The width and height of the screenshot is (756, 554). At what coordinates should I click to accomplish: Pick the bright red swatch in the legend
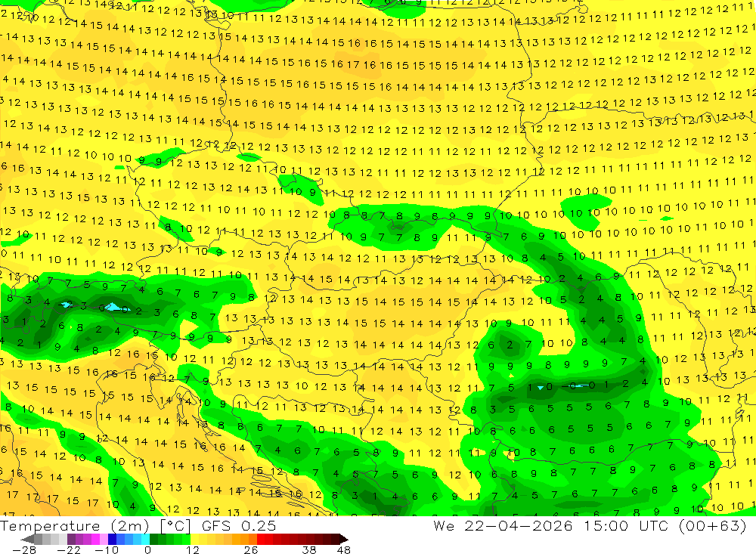pyautogui.click(x=261, y=539)
